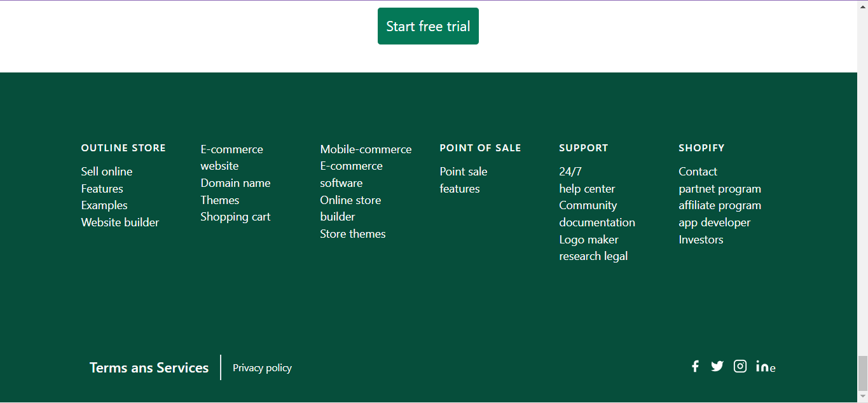This screenshot has width=868, height=403.
Task: Click Contact under the SHOPIFY column
Action: coord(698,171)
